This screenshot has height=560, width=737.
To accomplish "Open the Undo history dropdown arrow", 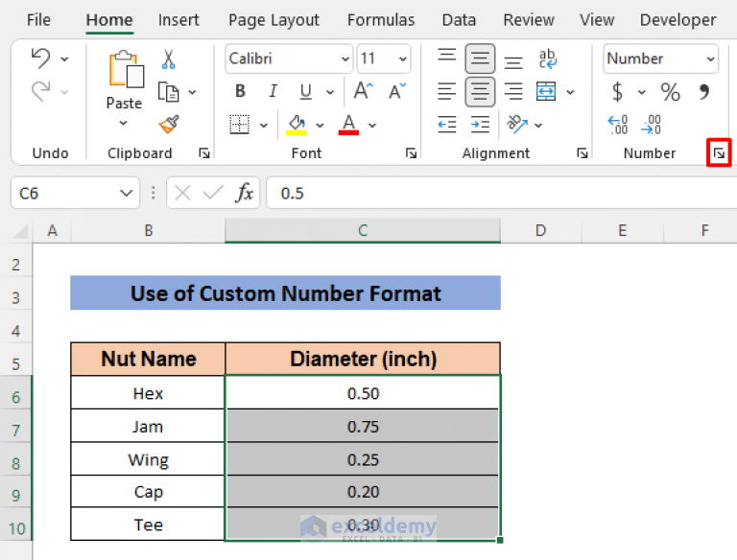I will point(64,59).
